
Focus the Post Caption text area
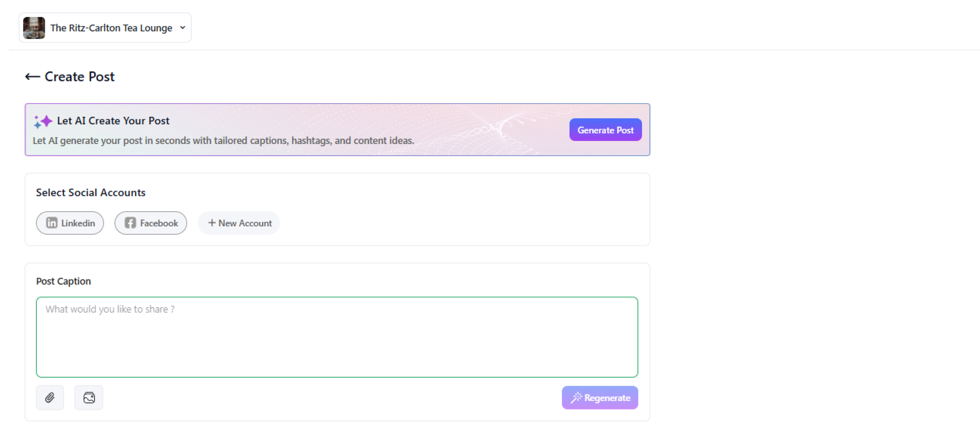(x=337, y=337)
